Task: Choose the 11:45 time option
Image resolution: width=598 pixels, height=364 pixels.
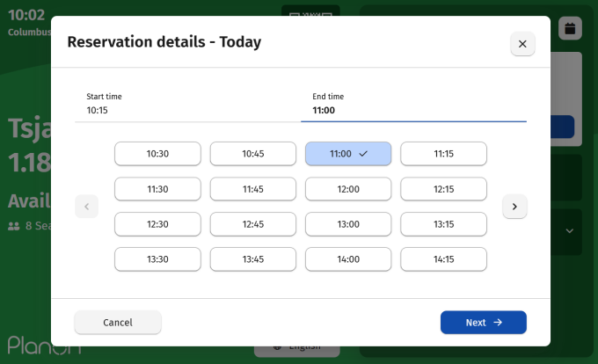Action: pos(252,189)
